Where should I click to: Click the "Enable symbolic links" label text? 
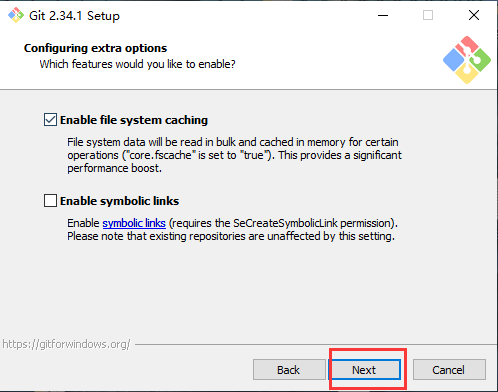click(119, 201)
